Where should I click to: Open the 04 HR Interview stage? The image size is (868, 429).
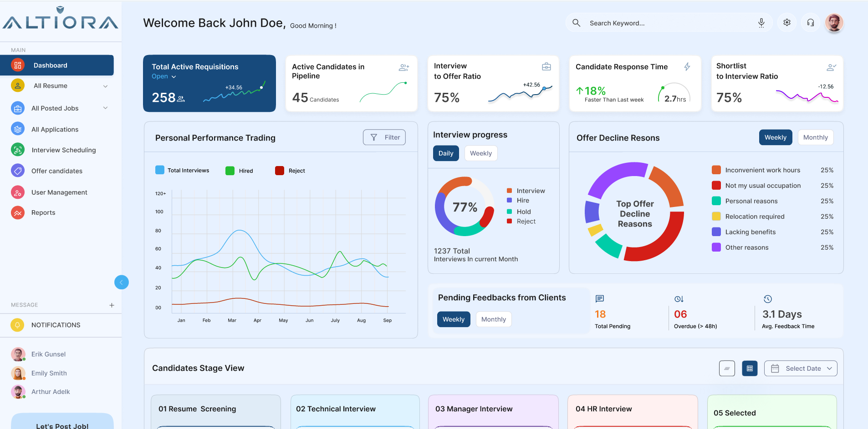click(633, 412)
